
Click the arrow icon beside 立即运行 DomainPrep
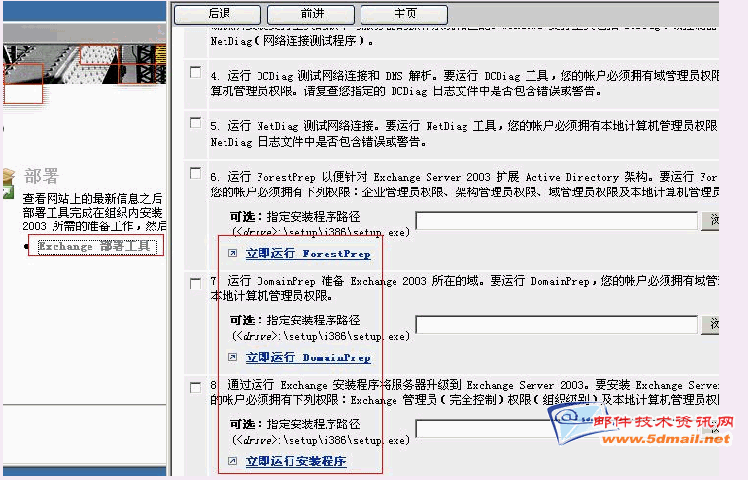pos(232,357)
